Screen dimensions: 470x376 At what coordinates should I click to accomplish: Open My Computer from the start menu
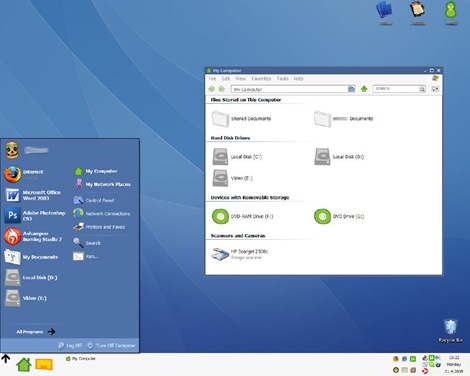coord(95,171)
